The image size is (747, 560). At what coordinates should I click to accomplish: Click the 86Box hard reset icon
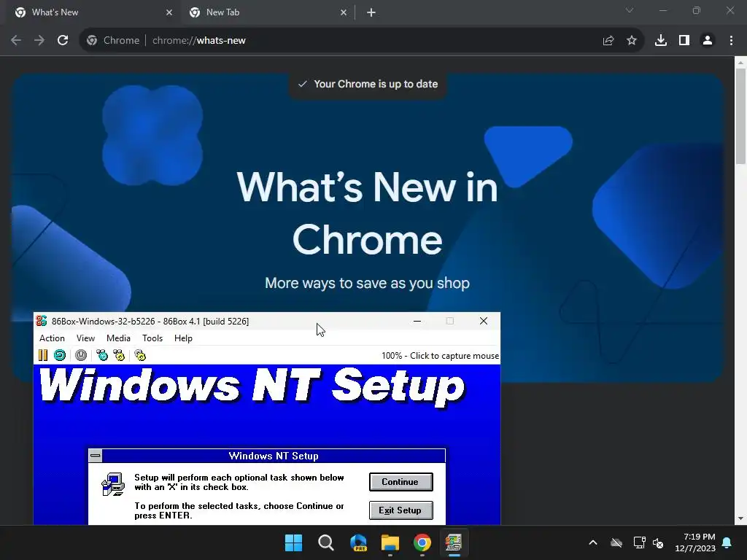(x=60, y=355)
